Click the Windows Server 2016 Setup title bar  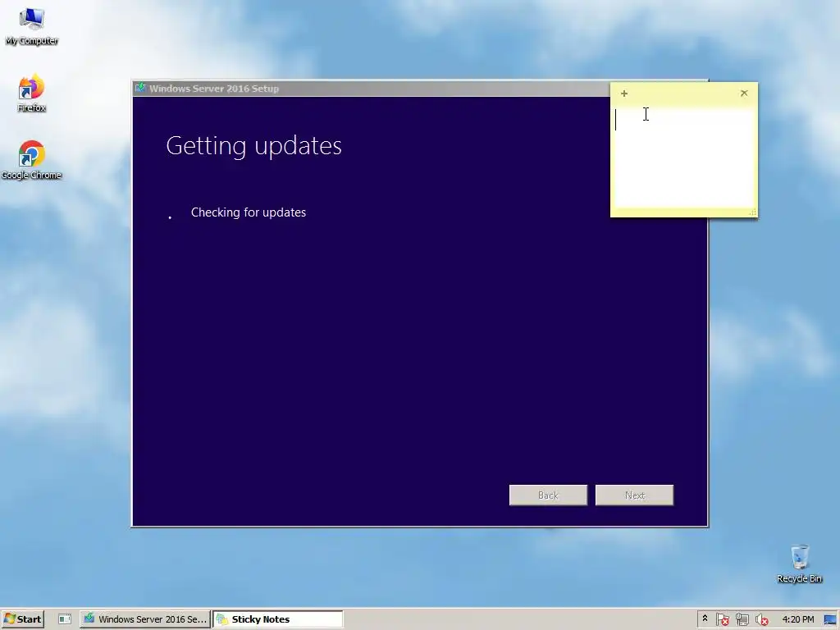[x=371, y=89]
